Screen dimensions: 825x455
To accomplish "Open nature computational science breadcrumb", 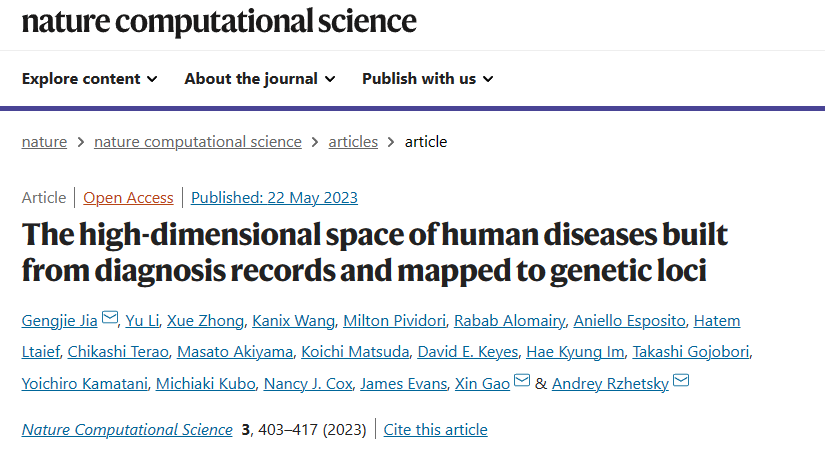I will [197, 141].
